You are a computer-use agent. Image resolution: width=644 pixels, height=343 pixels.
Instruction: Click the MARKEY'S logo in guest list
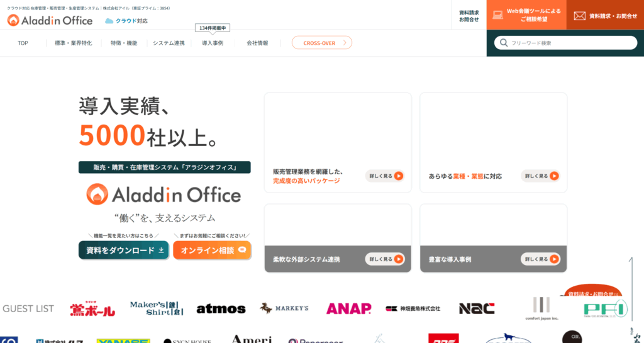(x=284, y=308)
